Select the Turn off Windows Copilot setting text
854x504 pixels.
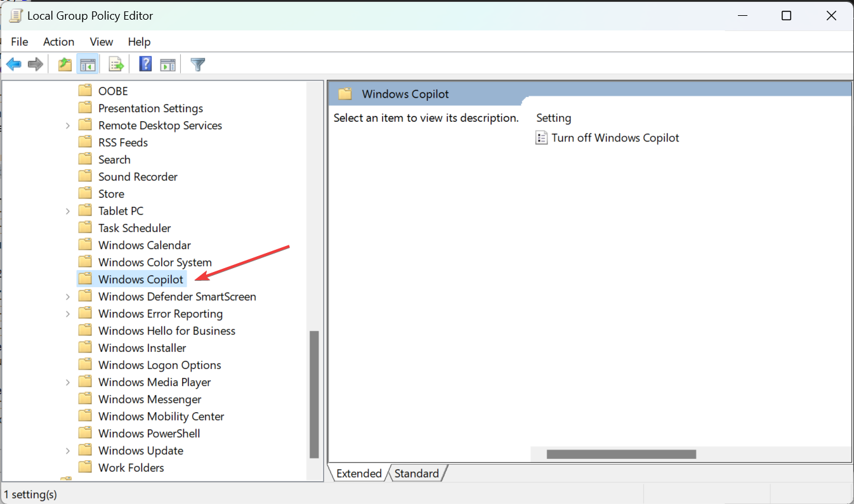tap(615, 138)
